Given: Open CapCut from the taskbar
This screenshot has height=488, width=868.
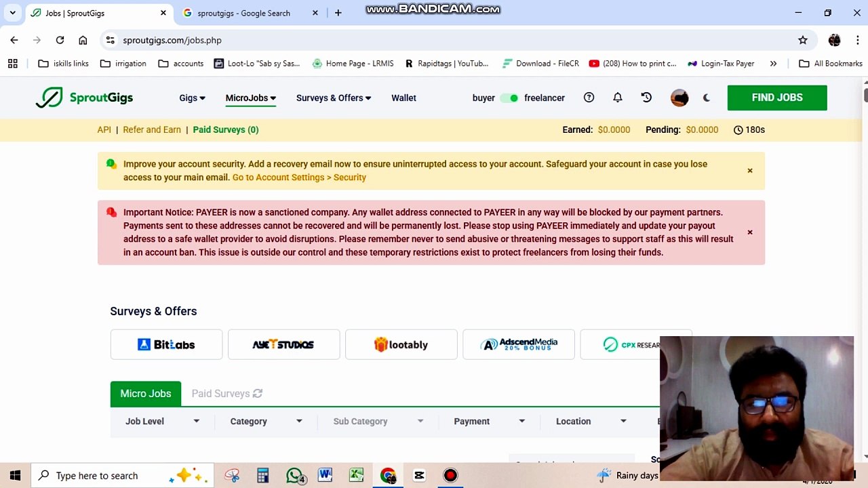Looking at the screenshot, I should click(419, 475).
